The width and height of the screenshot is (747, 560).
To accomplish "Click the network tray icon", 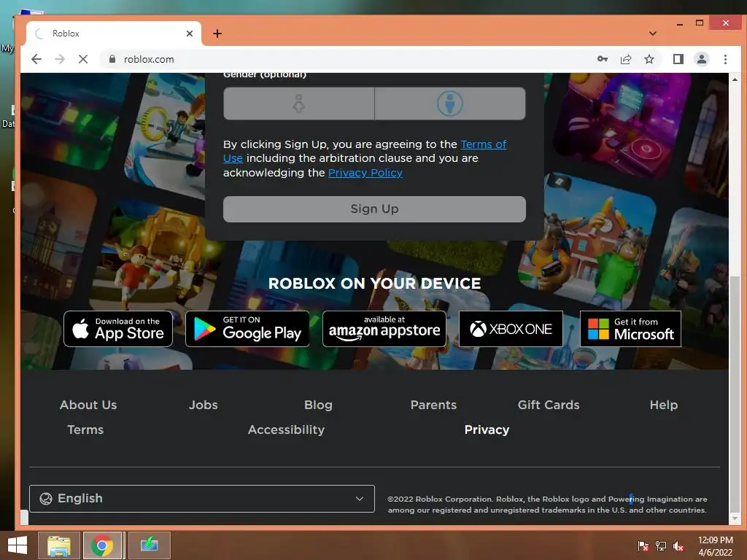I will pos(661,545).
